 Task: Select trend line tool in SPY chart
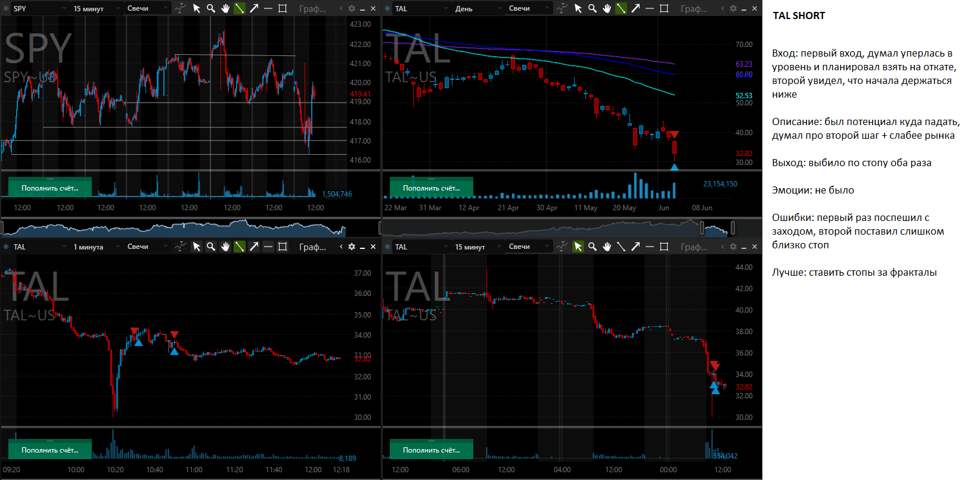pyautogui.click(x=240, y=8)
